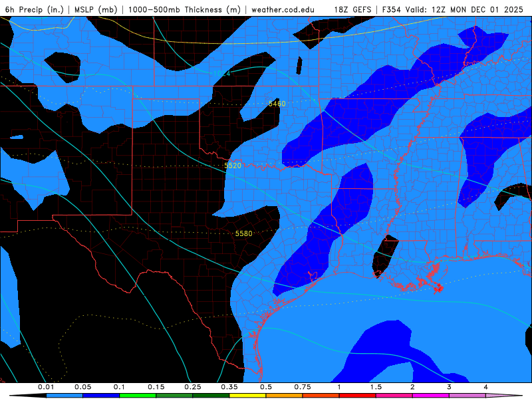Click the 'MSLP (mb)' header label
The width and height of the screenshot is (532, 399).
pyautogui.click(x=96, y=9)
